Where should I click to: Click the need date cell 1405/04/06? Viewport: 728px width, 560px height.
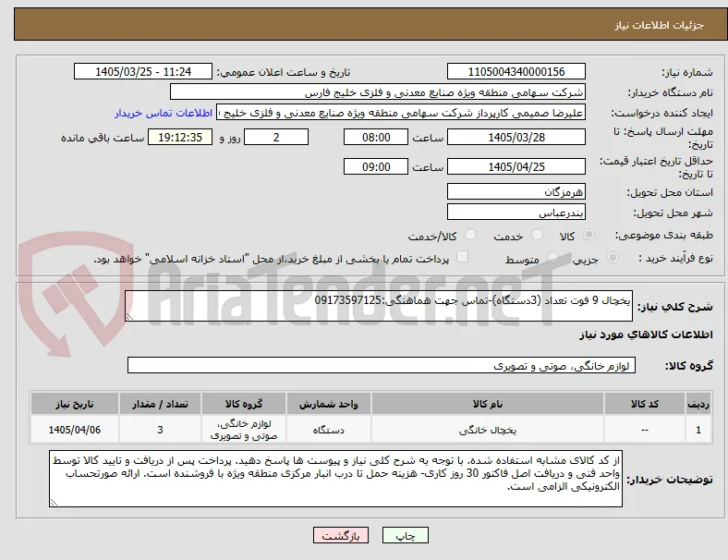click(74, 430)
